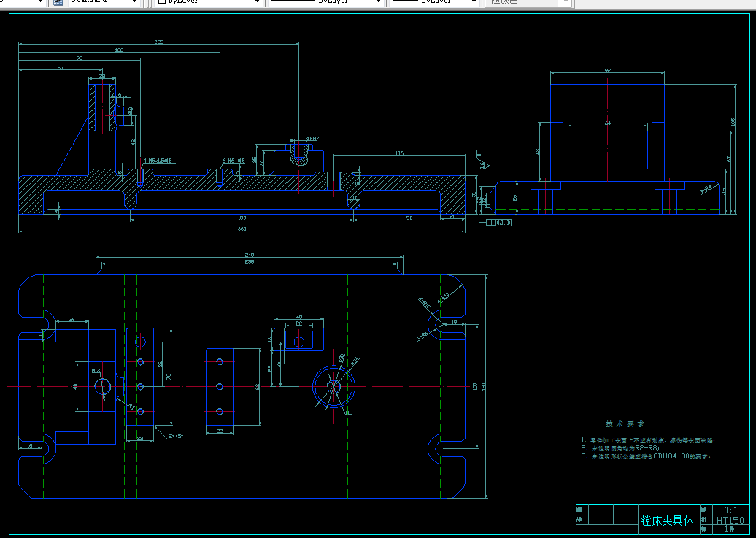
Task: Select the 2X45° chamfer note
Action: click(175, 437)
